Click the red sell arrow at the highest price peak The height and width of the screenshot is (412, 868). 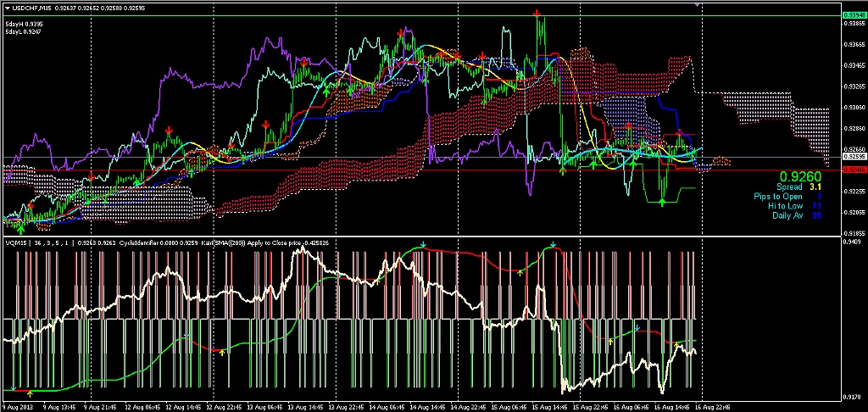[x=537, y=13]
